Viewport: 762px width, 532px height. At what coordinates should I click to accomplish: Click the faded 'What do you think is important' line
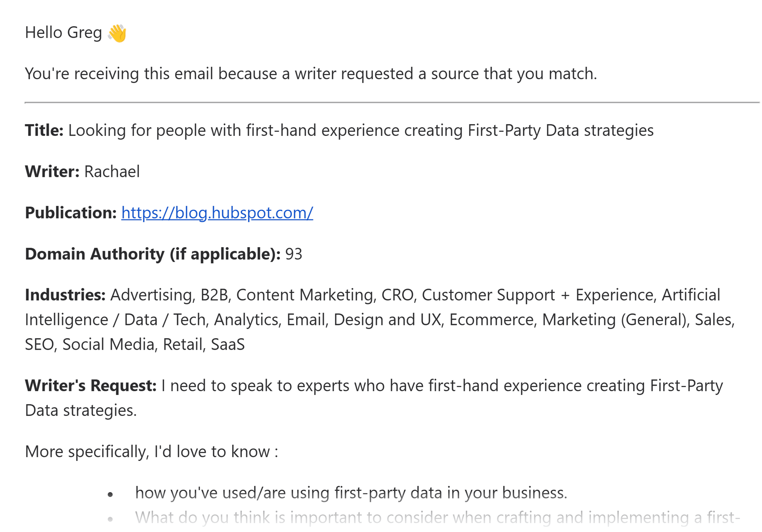pos(438,518)
